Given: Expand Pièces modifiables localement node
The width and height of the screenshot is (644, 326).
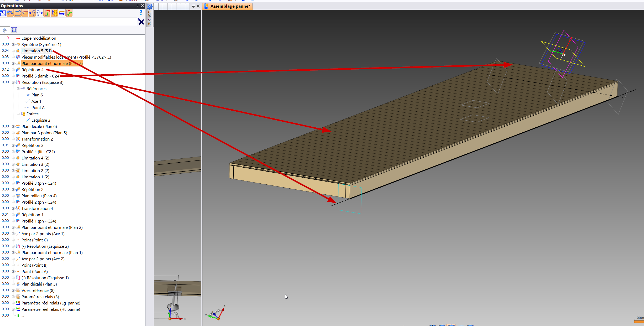Looking at the screenshot, I should click(x=13, y=57).
